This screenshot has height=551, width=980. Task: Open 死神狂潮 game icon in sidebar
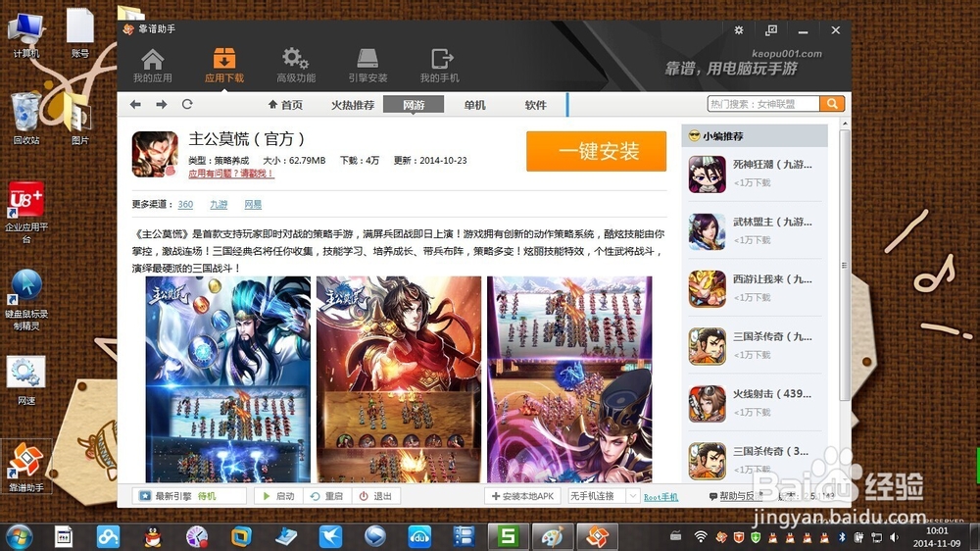click(707, 175)
